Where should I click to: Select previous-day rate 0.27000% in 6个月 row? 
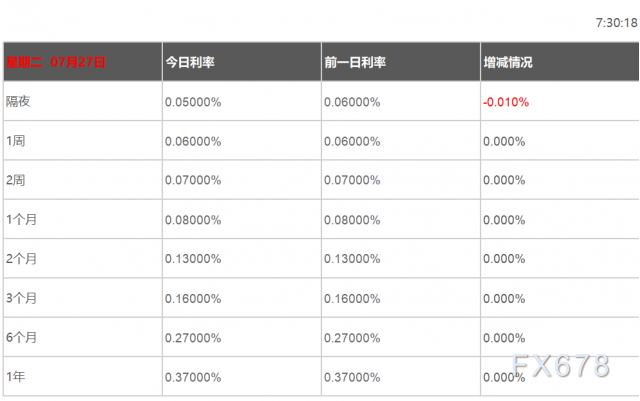pos(352,338)
